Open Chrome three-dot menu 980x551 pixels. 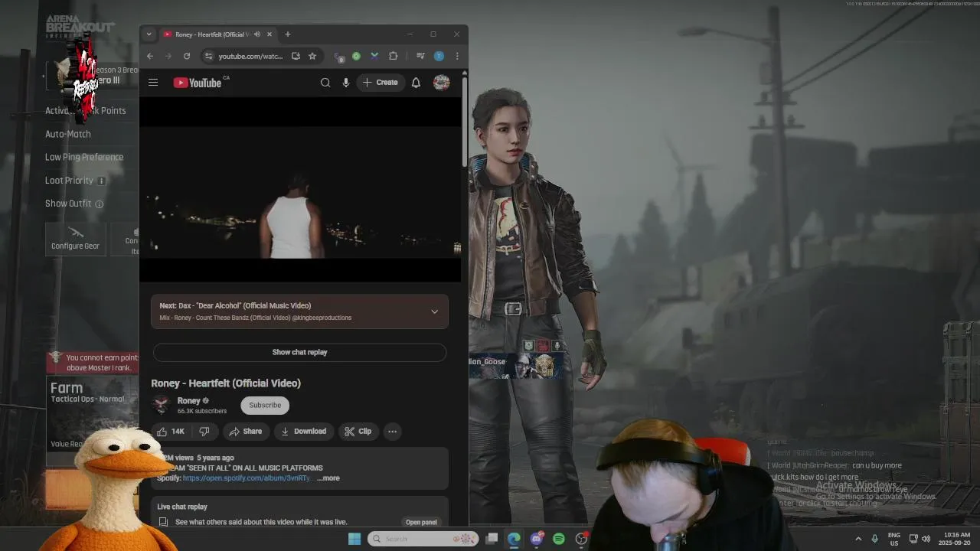point(457,56)
